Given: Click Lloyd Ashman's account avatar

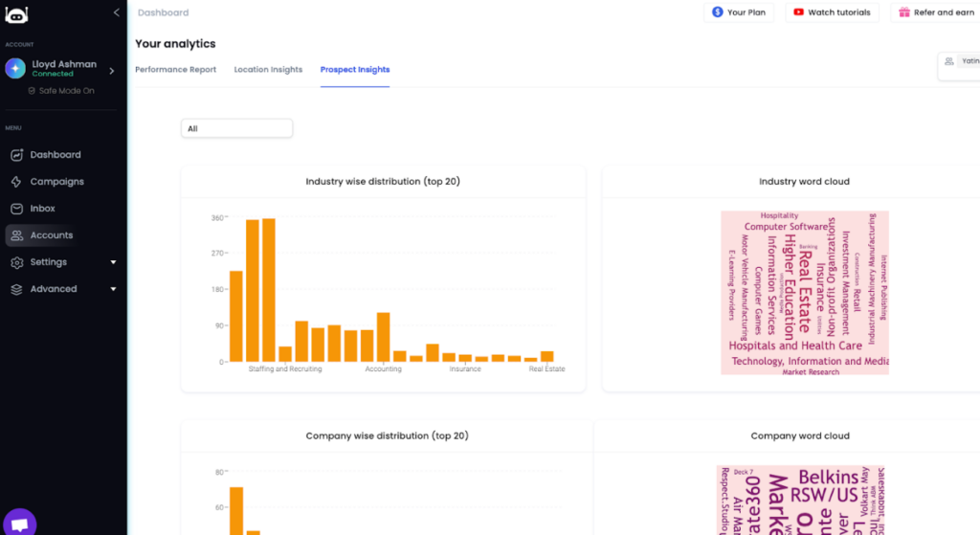Looking at the screenshot, I should [x=15, y=68].
